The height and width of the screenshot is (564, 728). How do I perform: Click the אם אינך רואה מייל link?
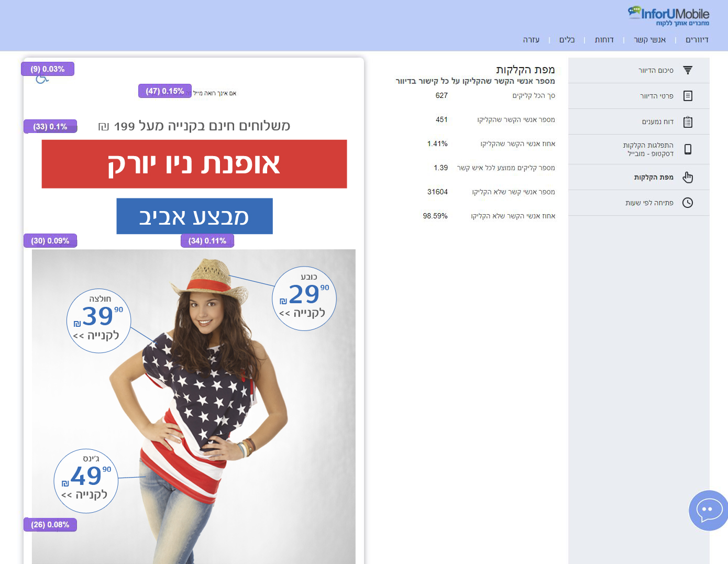point(215,93)
